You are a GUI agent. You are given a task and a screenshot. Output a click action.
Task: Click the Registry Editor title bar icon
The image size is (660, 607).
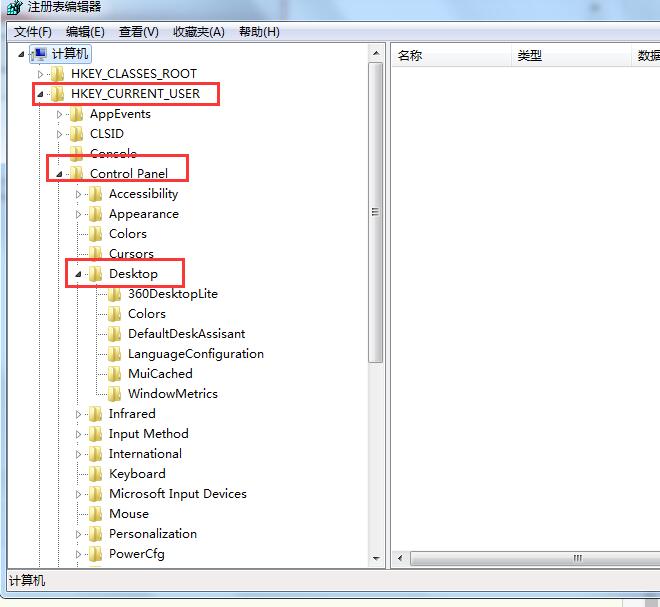point(15,8)
